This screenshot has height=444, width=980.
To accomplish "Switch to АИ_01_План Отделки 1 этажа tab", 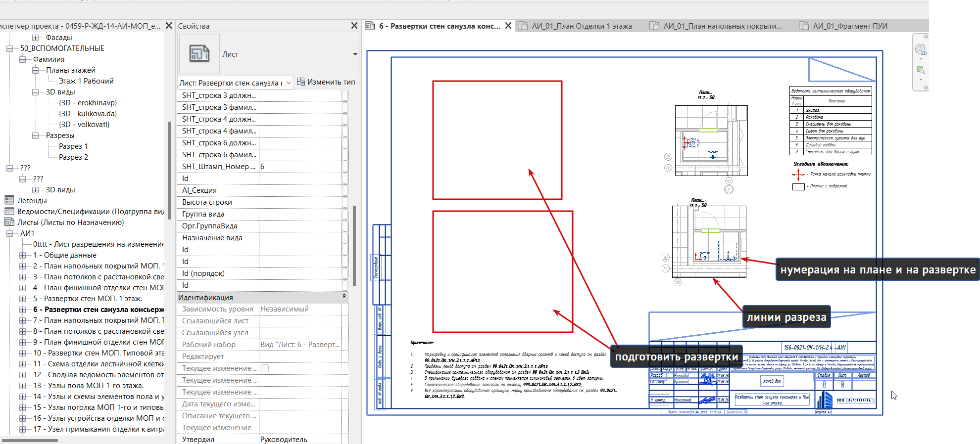I will (582, 26).
